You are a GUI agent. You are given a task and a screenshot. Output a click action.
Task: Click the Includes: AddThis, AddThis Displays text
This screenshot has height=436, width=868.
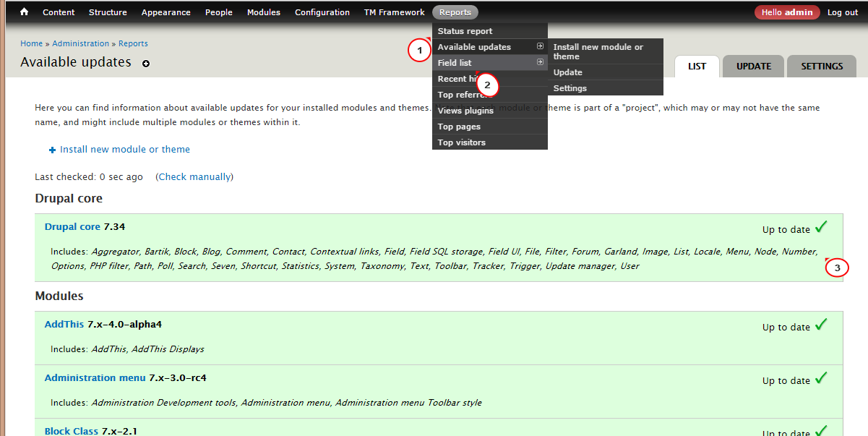(127, 349)
